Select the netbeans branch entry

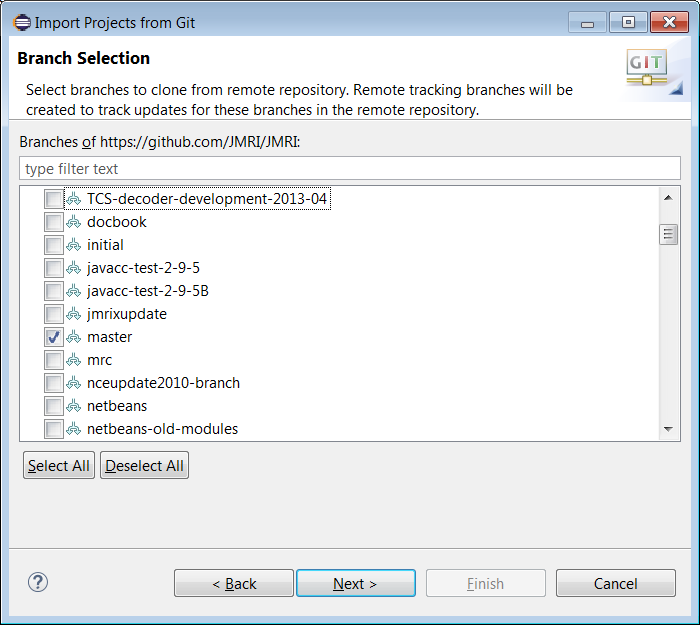(x=116, y=406)
